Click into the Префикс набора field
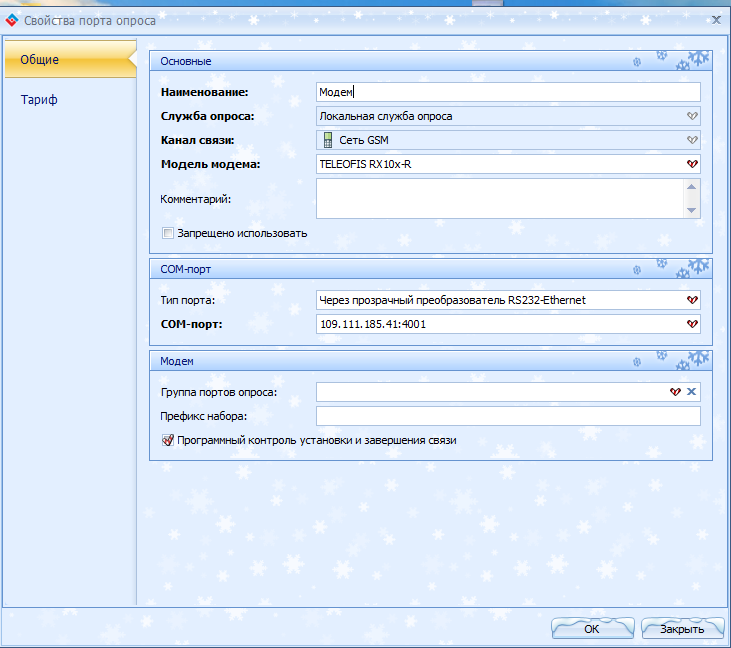The width and height of the screenshot is (731, 648). pyautogui.click(x=508, y=416)
